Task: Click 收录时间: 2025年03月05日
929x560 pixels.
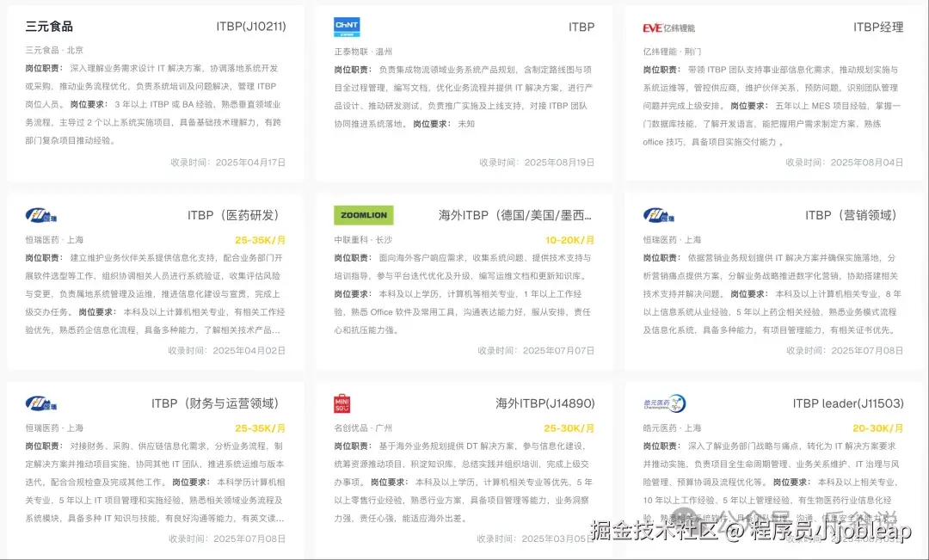Action: tap(536, 538)
